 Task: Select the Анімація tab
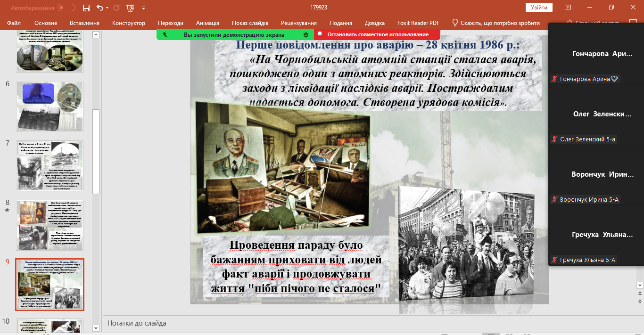[x=207, y=23]
